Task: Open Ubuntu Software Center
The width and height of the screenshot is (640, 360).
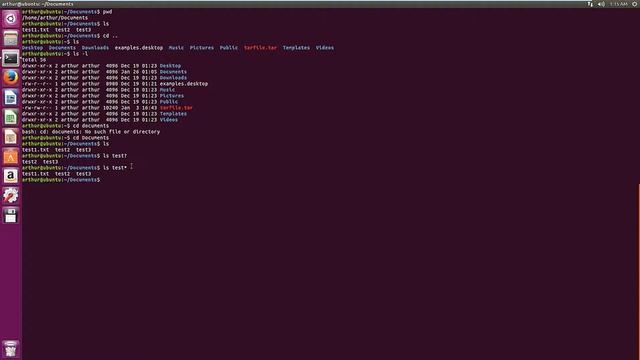Action: pyautogui.click(x=11, y=156)
